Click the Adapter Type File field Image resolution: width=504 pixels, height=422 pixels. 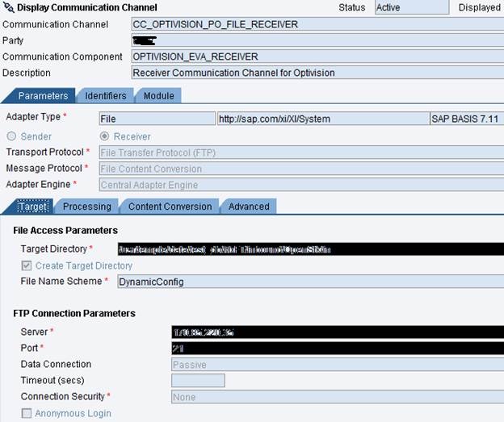click(x=157, y=119)
